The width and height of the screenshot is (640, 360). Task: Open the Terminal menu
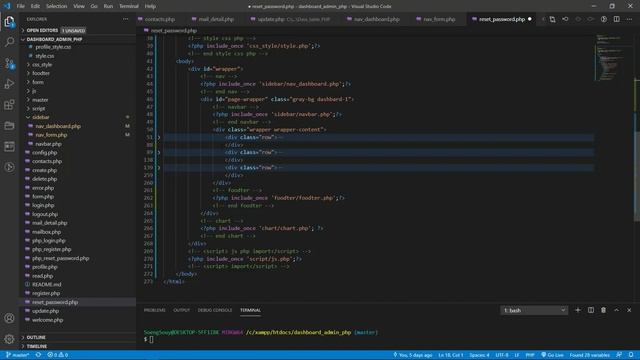coord(129,6)
